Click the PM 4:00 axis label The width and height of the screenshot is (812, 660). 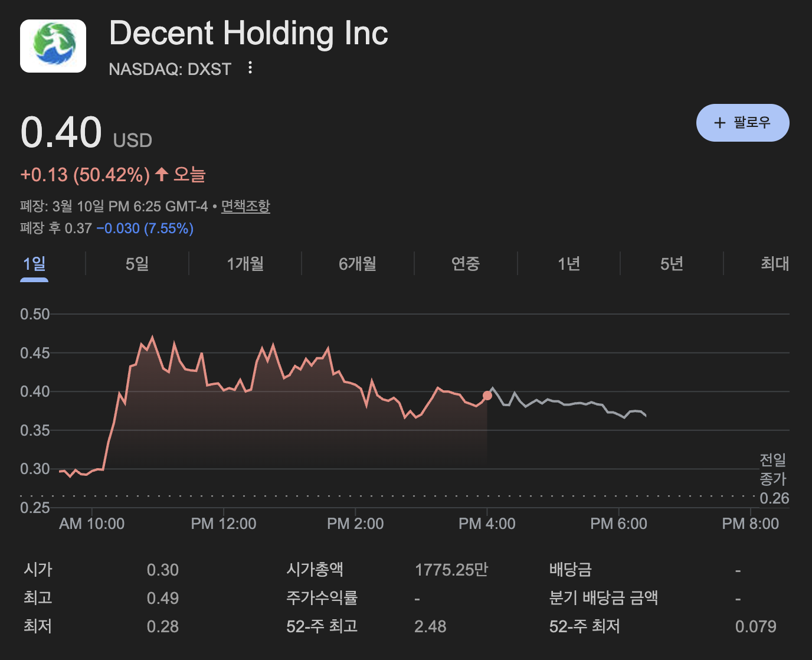tap(487, 524)
